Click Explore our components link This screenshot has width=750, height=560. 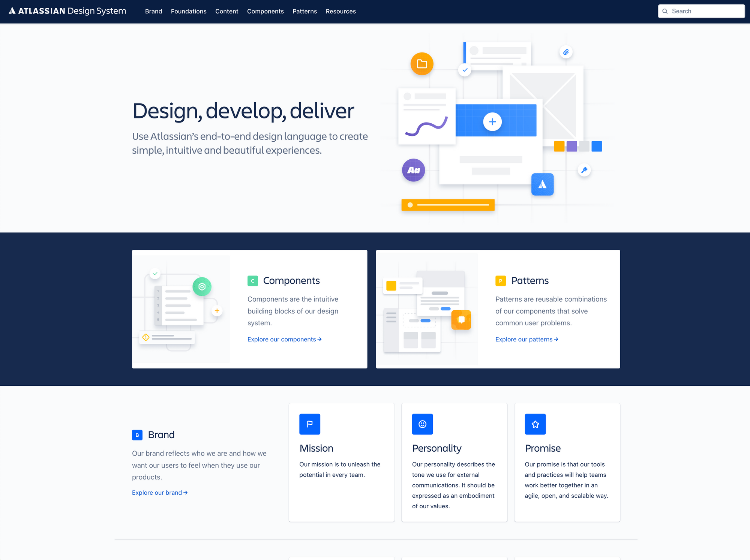point(284,339)
